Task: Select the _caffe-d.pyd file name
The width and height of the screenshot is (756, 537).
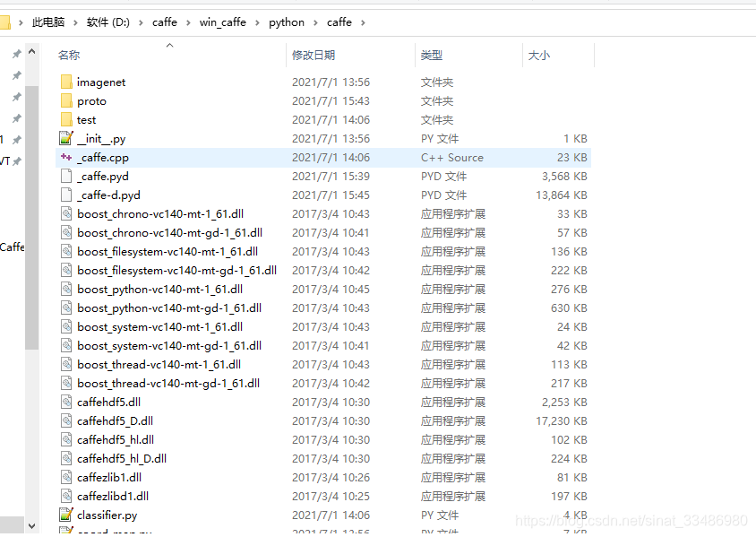Action: coord(108,195)
